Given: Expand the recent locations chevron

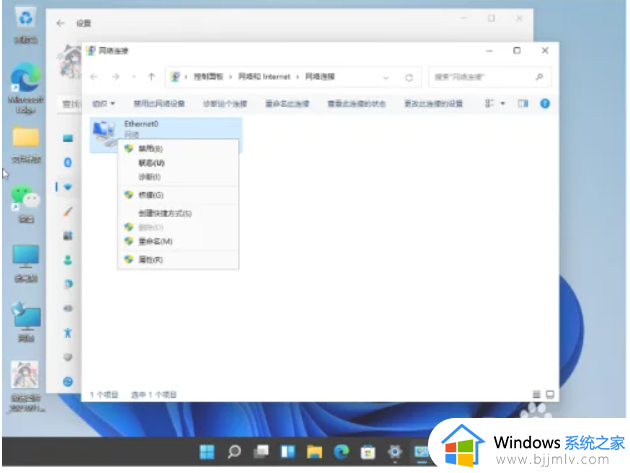Looking at the screenshot, I should click(x=134, y=77).
